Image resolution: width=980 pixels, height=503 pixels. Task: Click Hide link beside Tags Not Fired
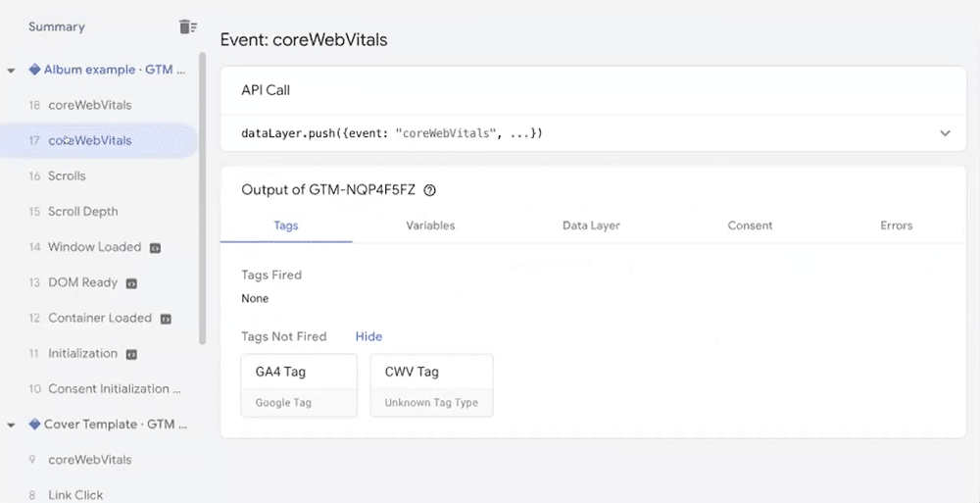(368, 336)
